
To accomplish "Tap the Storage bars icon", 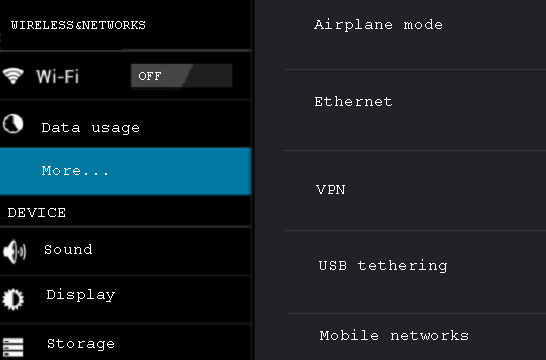I will [x=13, y=347].
